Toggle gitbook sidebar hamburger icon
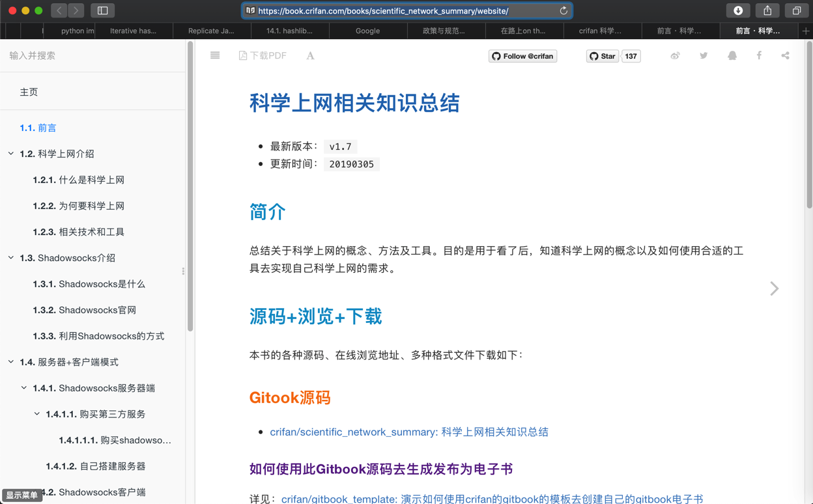The image size is (813, 504). (215, 56)
